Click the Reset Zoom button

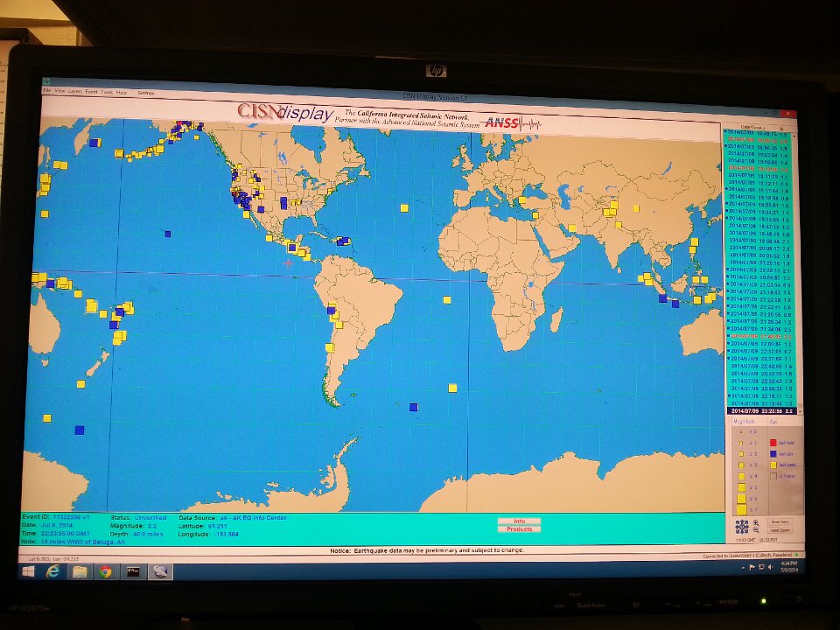pos(780,530)
